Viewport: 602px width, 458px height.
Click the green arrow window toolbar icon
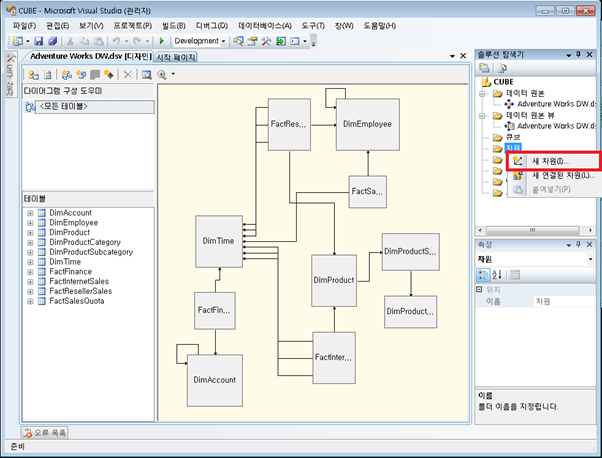(x=281, y=41)
